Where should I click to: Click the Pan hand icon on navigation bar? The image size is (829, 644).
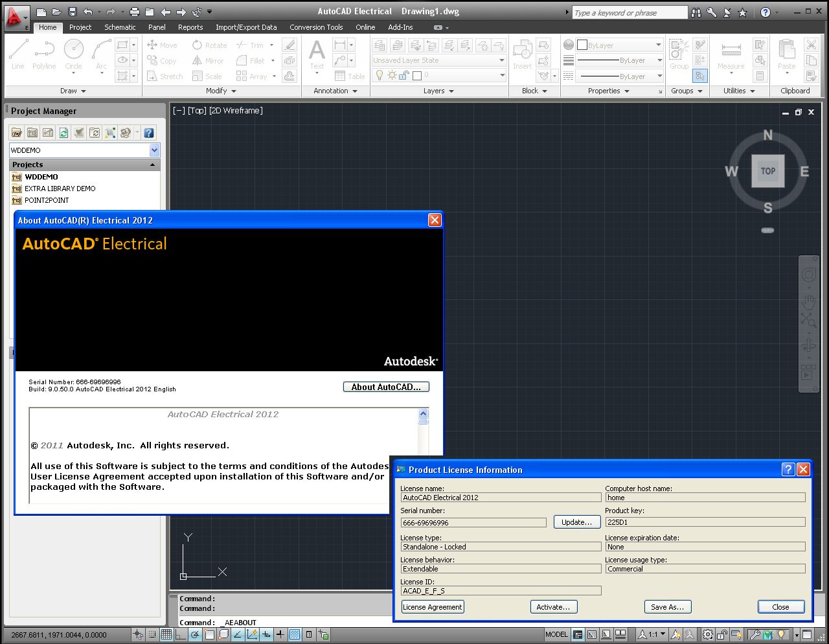[x=808, y=301]
